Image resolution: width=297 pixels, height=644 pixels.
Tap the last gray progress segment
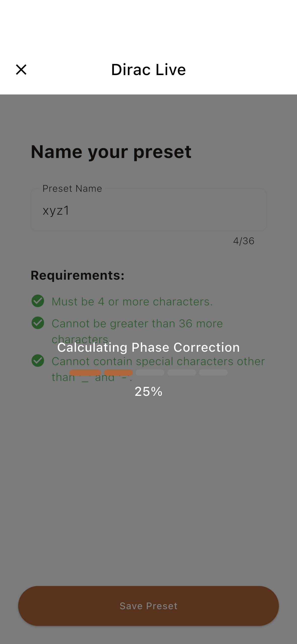coord(213,373)
